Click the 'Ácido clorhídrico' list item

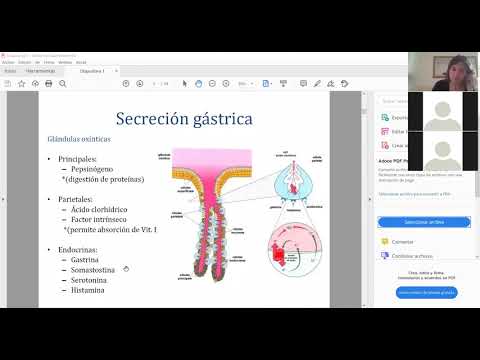(x=99, y=209)
